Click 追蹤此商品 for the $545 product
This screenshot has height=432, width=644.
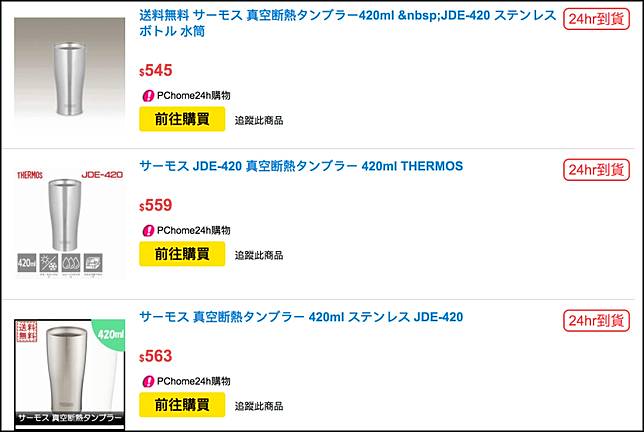pyautogui.click(x=259, y=120)
